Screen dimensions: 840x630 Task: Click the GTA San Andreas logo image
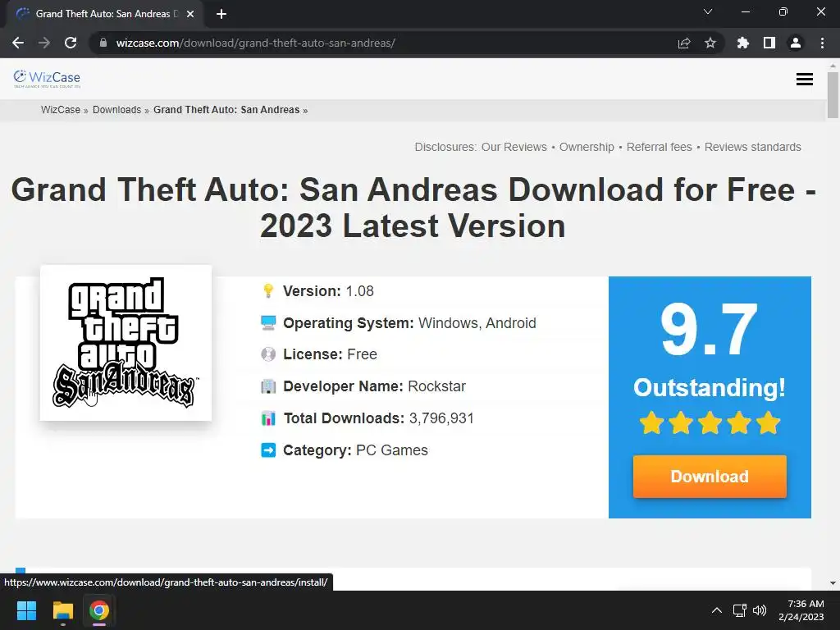tap(126, 343)
